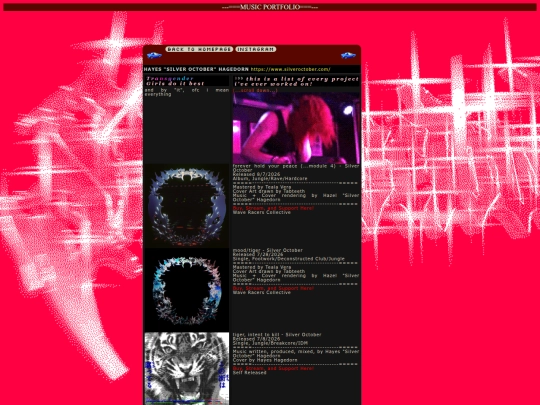The image size is (540, 405).
Task: Open the Instagram button link
Action: point(256,49)
